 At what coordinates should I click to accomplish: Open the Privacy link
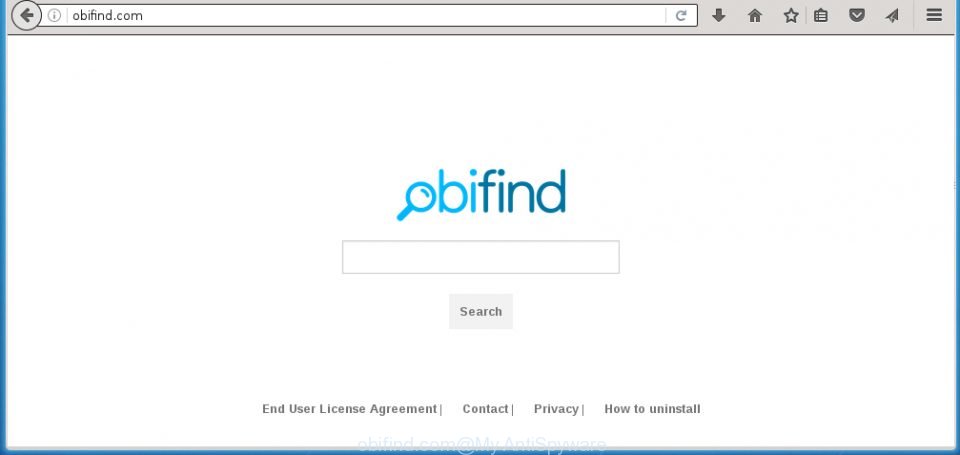coord(556,409)
